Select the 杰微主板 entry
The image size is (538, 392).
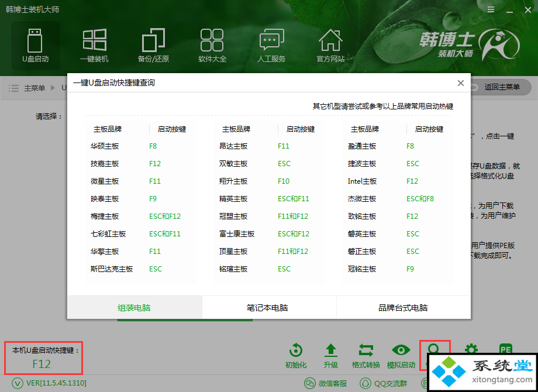(x=362, y=199)
